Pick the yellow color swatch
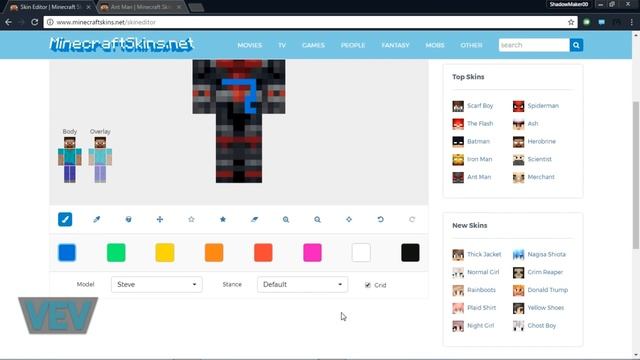The height and width of the screenshot is (360, 640). point(165,253)
